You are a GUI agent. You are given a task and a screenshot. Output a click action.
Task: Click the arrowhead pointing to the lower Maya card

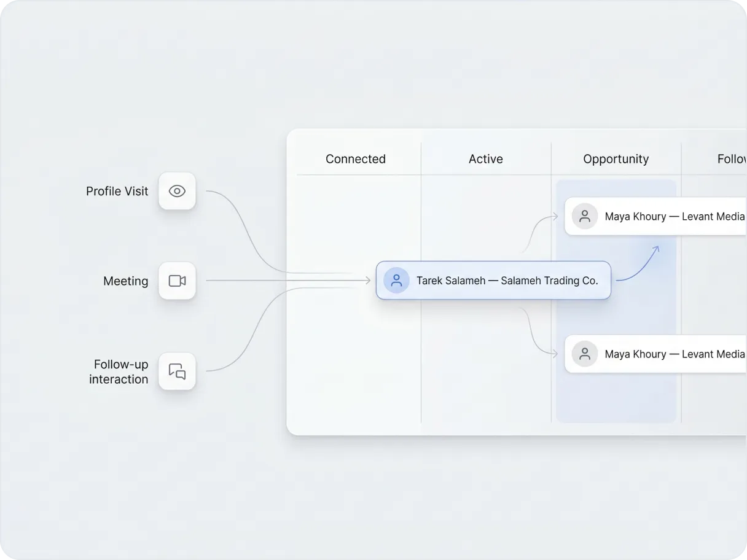tap(555, 354)
